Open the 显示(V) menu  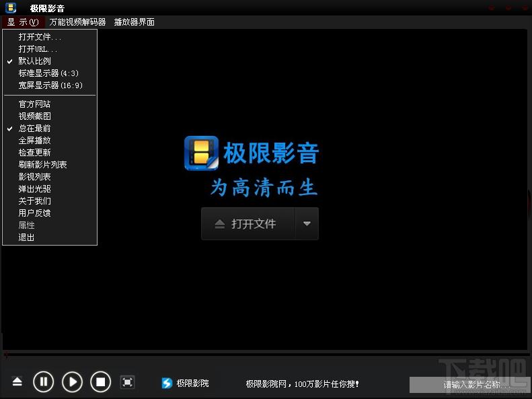pyautogui.click(x=23, y=22)
